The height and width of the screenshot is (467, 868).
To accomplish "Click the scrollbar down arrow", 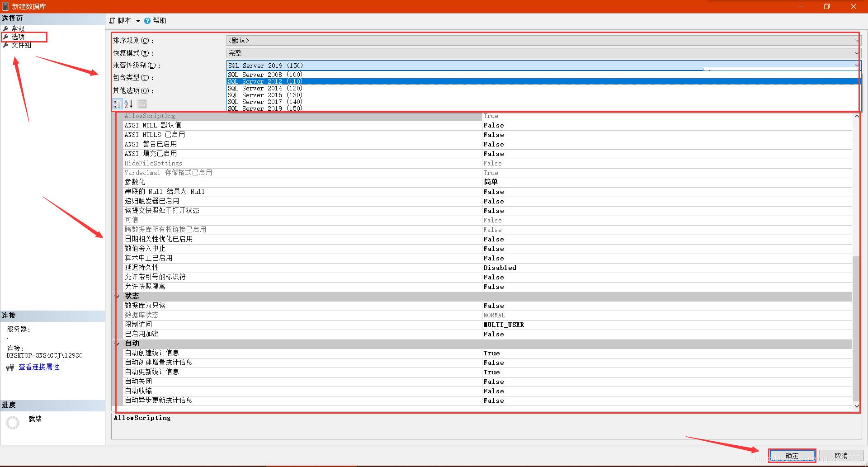I will click(x=856, y=406).
